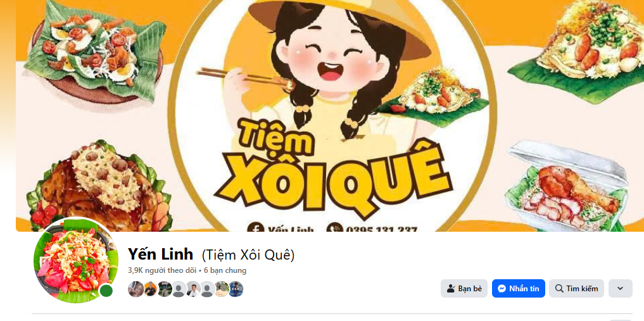The width and height of the screenshot is (644, 321).
Task: Open mutual friend avatar with orange background
Action: pyautogui.click(x=150, y=289)
